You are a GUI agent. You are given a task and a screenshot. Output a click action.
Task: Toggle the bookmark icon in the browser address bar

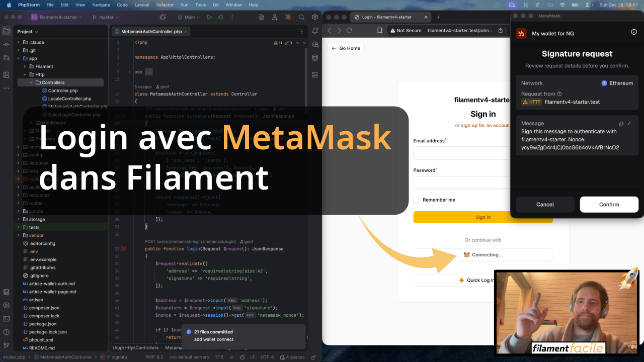click(x=380, y=30)
